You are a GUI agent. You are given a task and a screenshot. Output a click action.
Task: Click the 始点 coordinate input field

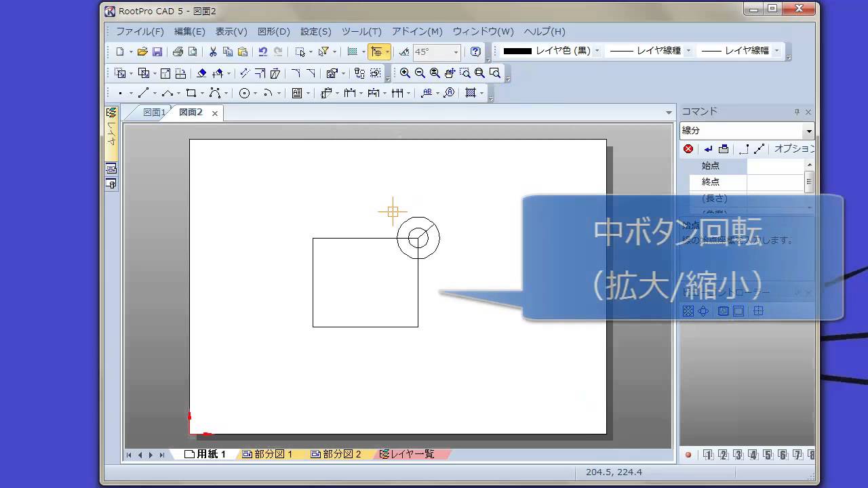tap(775, 165)
